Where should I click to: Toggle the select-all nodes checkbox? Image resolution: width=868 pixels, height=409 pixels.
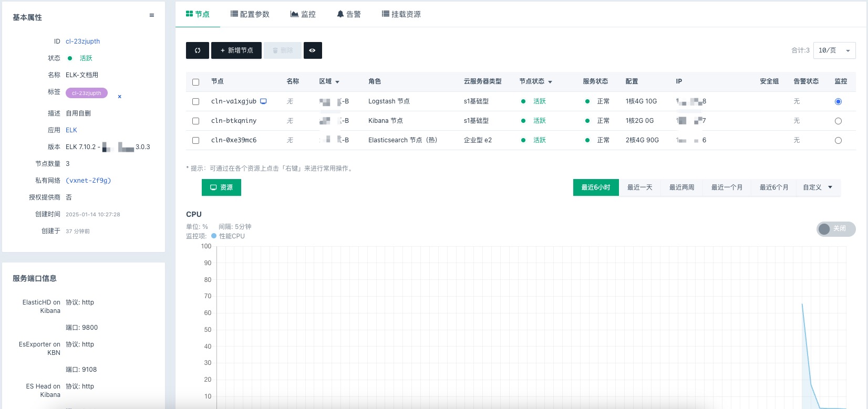(x=196, y=82)
